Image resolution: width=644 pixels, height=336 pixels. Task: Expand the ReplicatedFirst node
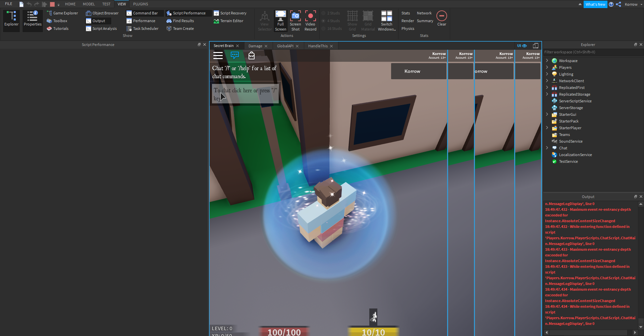click(547, 88)
